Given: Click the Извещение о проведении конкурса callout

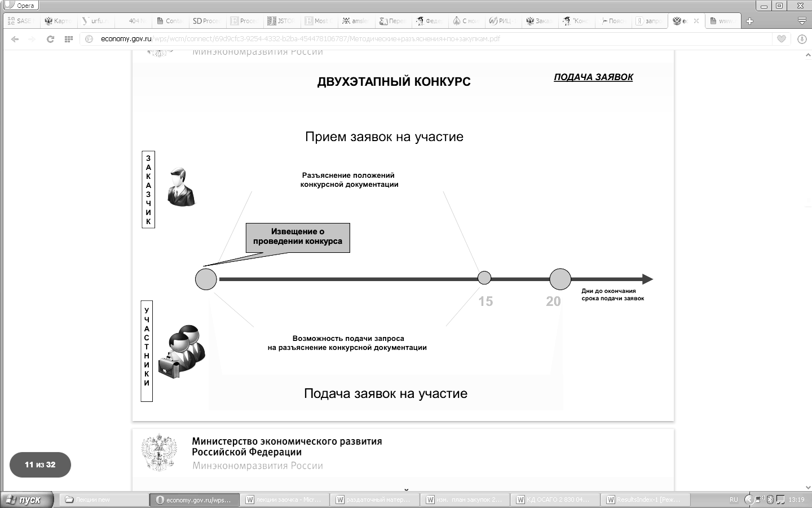Looking at the screenshot, I should [x=298, y=237].
